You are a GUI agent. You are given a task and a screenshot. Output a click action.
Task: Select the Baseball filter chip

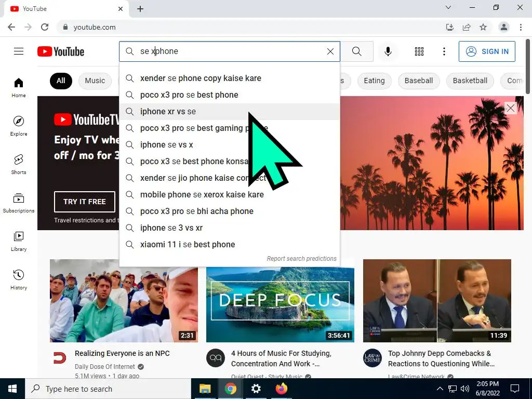(419, 81)
